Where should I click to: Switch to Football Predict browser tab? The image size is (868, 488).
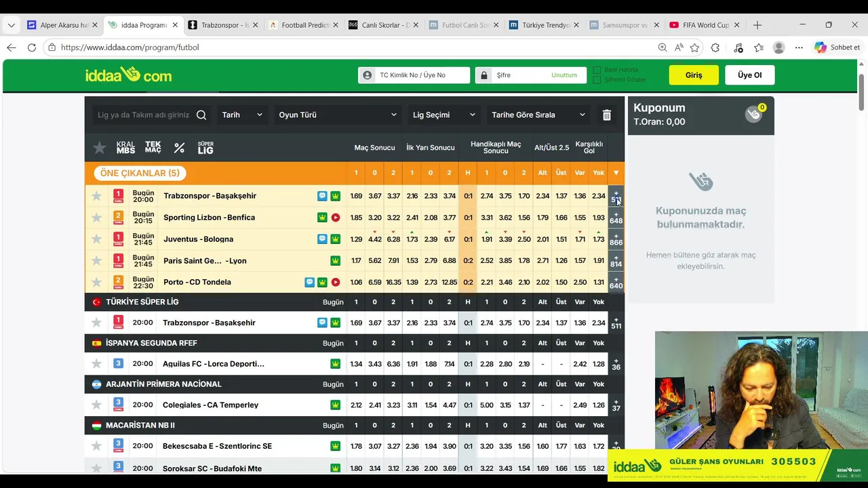click(x=303, y=25)
